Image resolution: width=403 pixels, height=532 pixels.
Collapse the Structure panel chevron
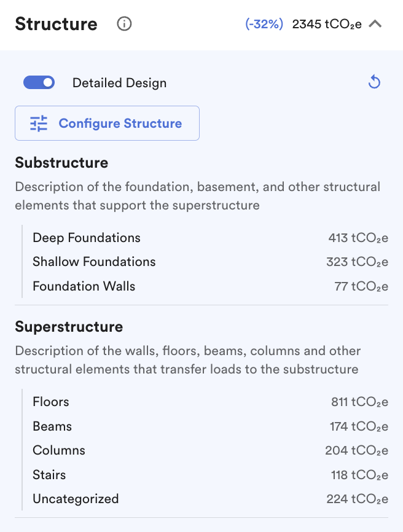[375, 25]
